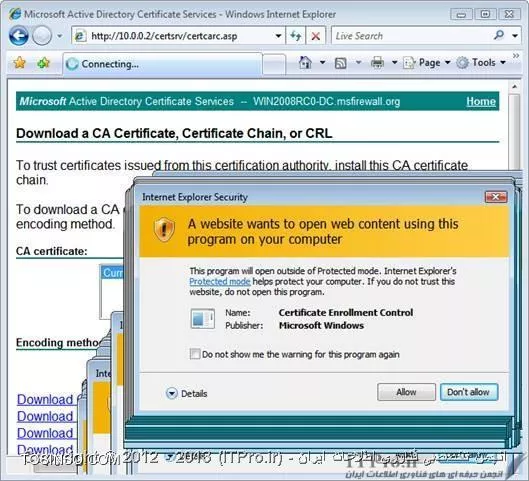Open the Page menu
This screenshot has height=481, width=529.
coord(427,63)
